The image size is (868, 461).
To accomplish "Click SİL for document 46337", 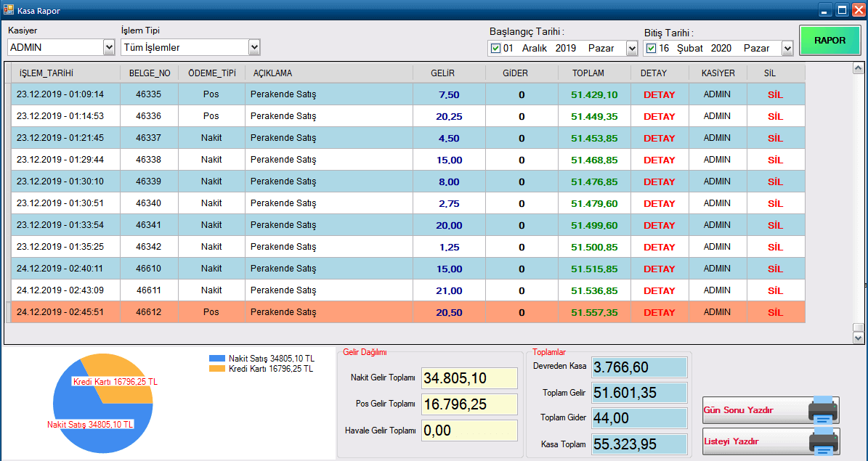I will click(776, 138).
